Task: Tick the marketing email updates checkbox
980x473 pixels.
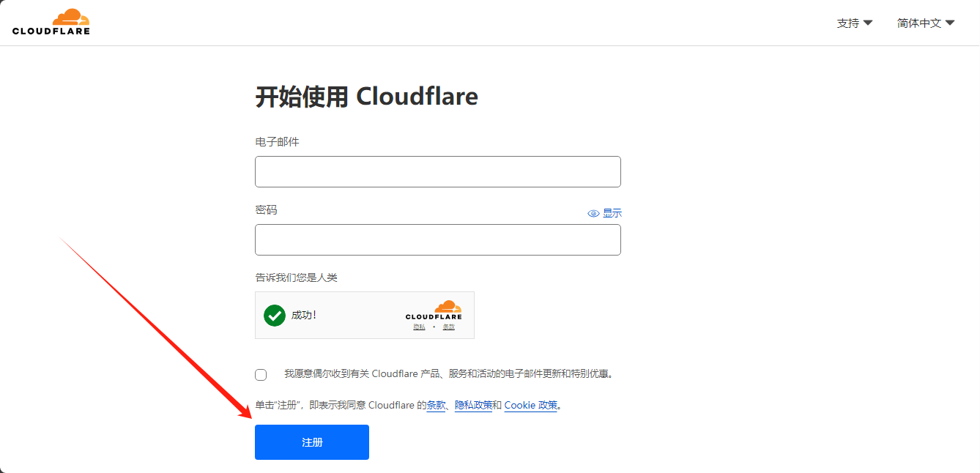Action: click(x=261, y=375)
